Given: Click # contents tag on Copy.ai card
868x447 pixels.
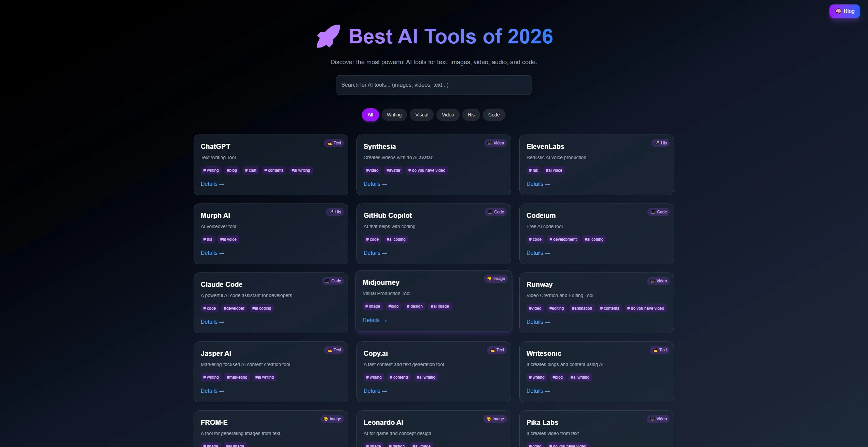Looking at the screenshot, I should 399,377.
